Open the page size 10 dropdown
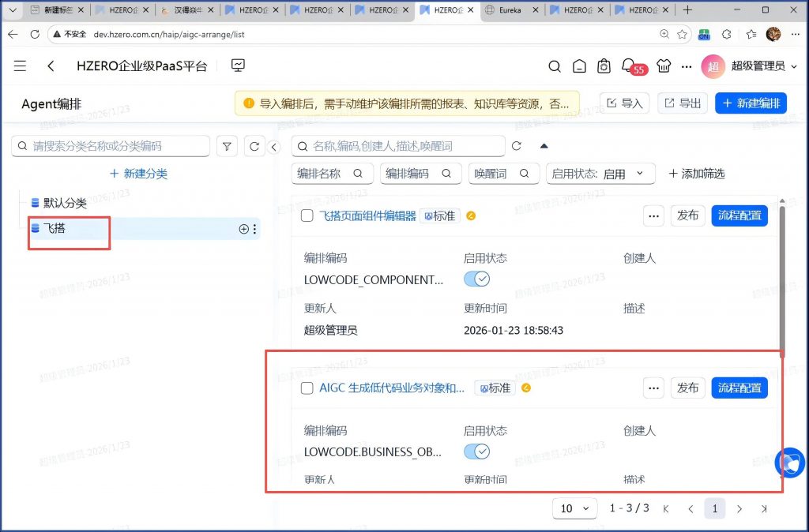The height and width of the screenshot is (532, 809). (574, 508)
